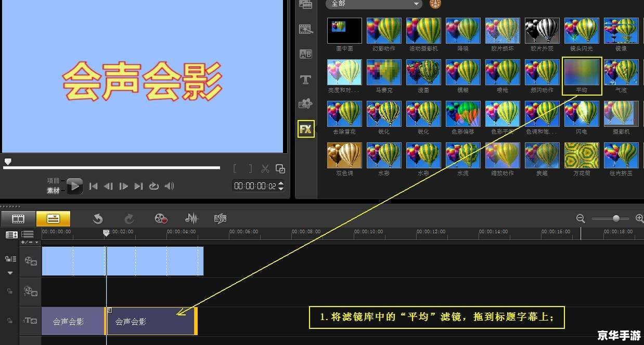This screenshot has width=644, height=345.
Task: Open the auto music icon
Action: pyautogui.click(x=220, y=219)
